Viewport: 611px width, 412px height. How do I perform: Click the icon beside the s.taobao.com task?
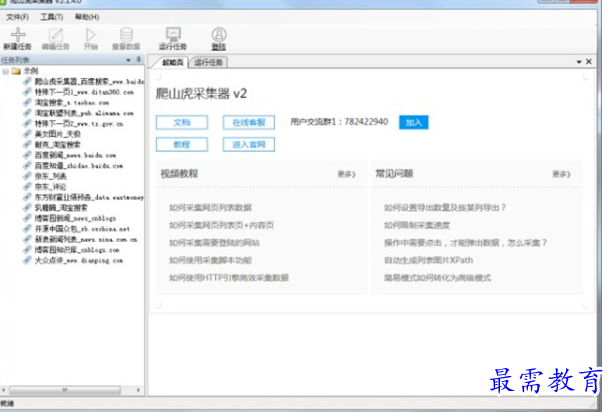coord(27,103)
